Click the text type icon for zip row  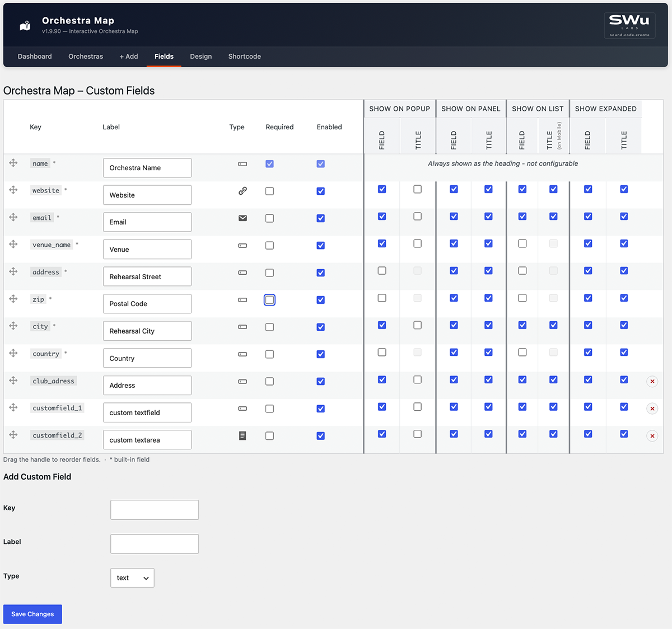coord(242,300)
